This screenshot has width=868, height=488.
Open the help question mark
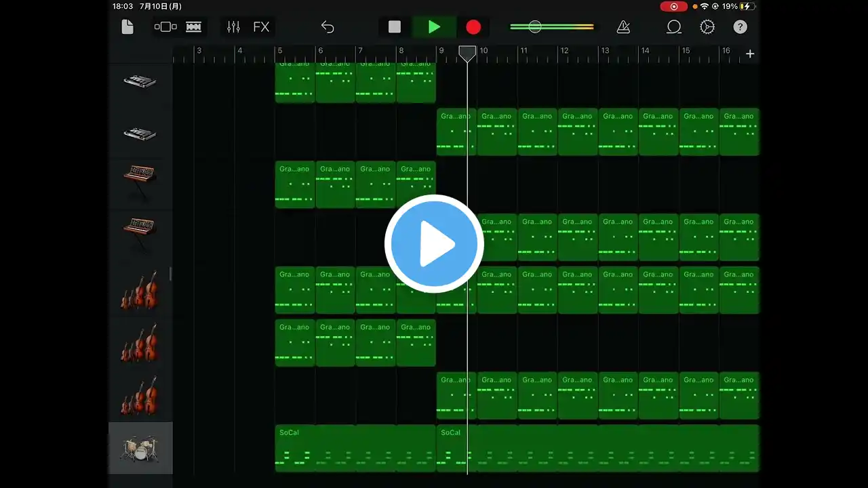pyautogui.click(x=741, y=27)
